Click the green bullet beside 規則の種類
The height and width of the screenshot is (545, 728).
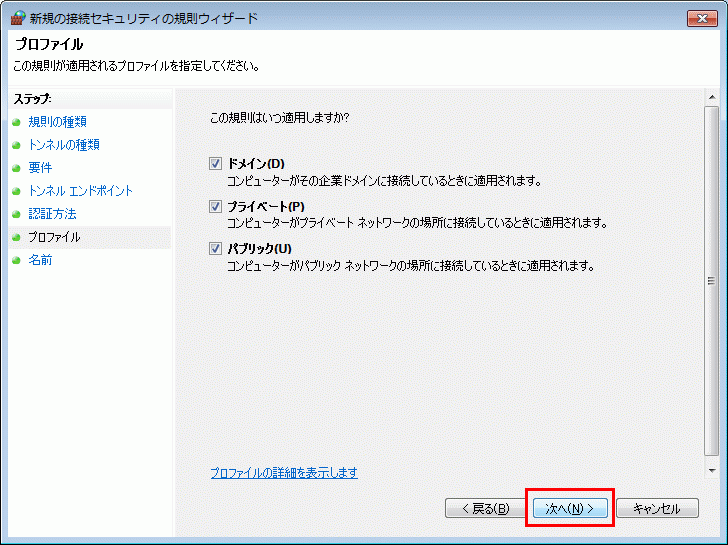(x=16, y=123)
